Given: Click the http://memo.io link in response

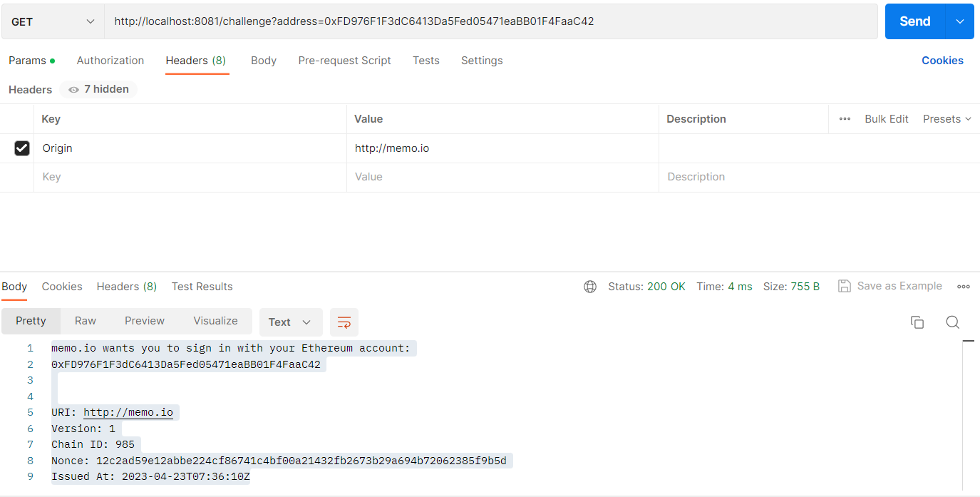Looking at the screenshot, I should pyautogui.click(x=128, y=413).
